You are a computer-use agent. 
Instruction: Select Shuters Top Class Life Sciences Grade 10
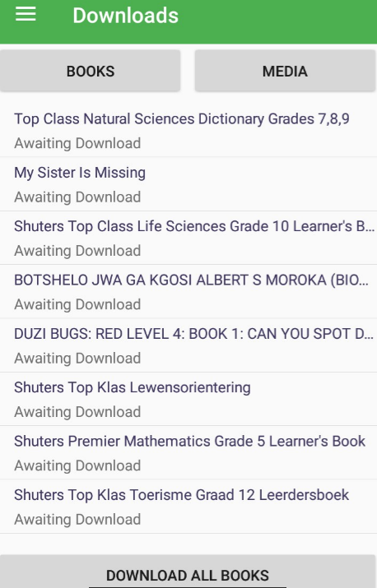tap(194, 226)
